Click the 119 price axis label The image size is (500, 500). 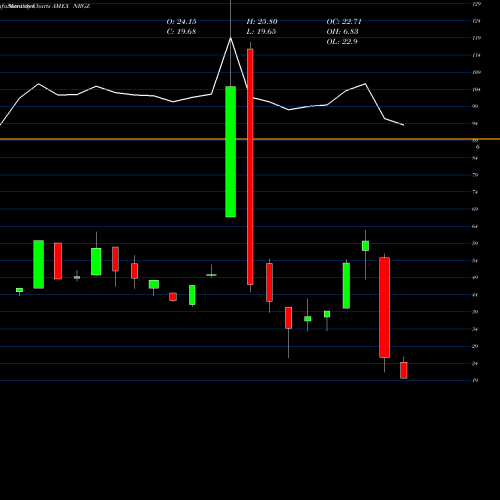(x=476, y=38)
